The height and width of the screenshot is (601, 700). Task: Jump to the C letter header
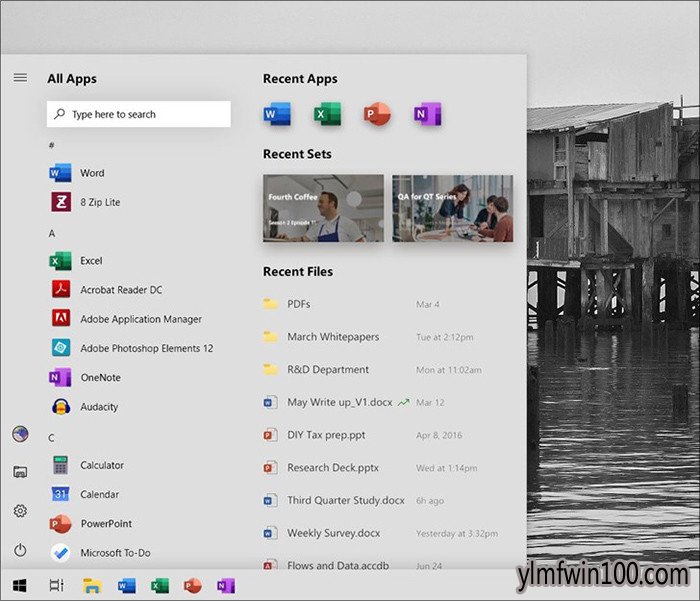click(x=52, y=438)
